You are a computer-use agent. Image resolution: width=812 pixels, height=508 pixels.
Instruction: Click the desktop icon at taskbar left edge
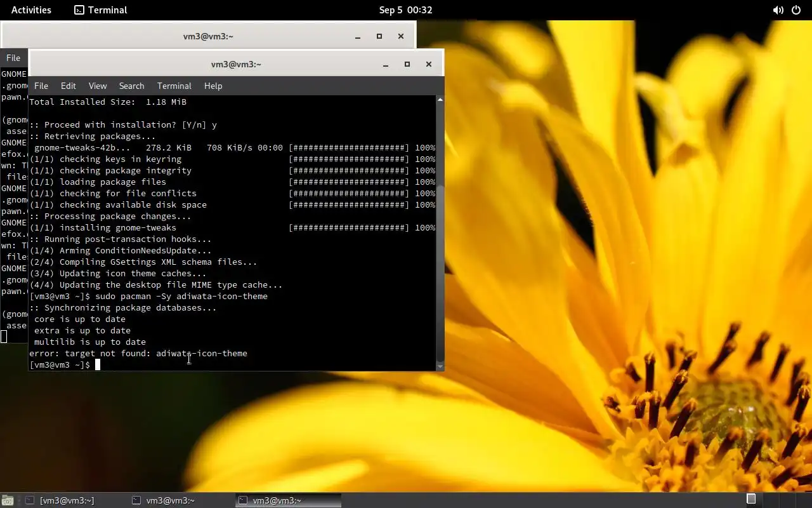coord(7,500)
